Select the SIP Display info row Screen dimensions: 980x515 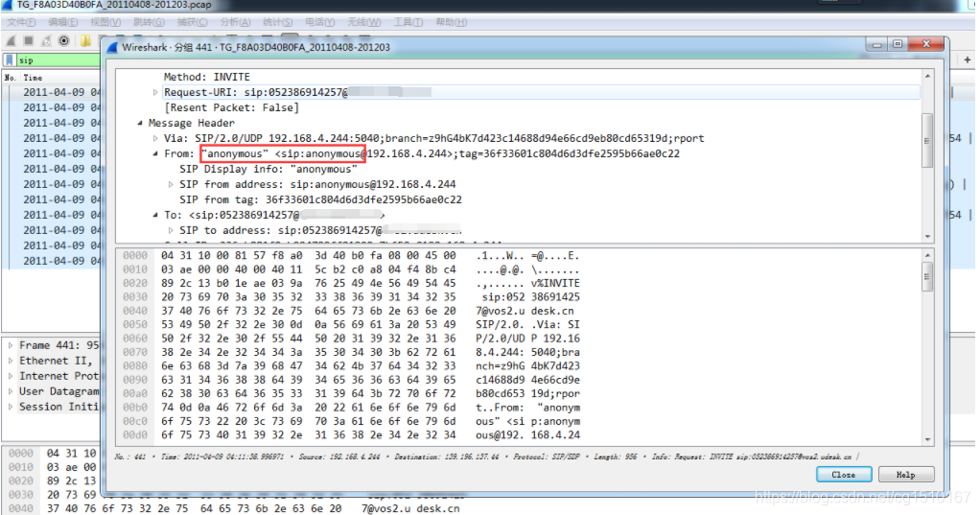pyautogui.click(x=268, y=169)
